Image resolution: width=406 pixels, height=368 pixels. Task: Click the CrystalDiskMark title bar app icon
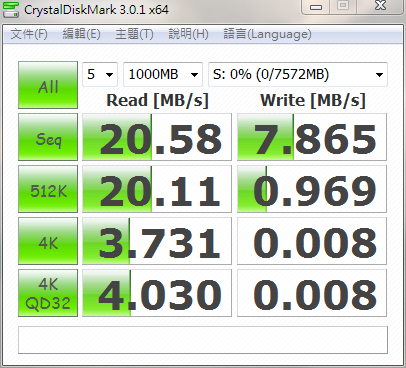coord(10,9)
